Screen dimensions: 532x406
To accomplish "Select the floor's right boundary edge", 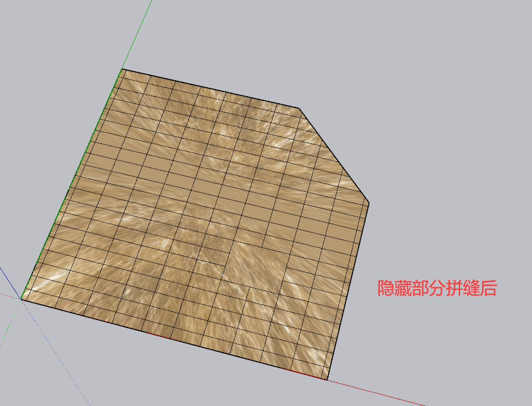I will tap(347, 292).
